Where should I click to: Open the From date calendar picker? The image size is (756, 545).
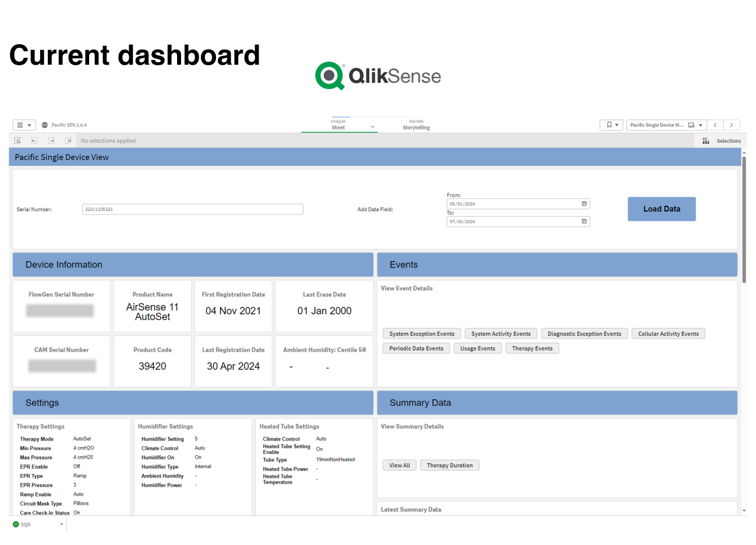[584, 204]
